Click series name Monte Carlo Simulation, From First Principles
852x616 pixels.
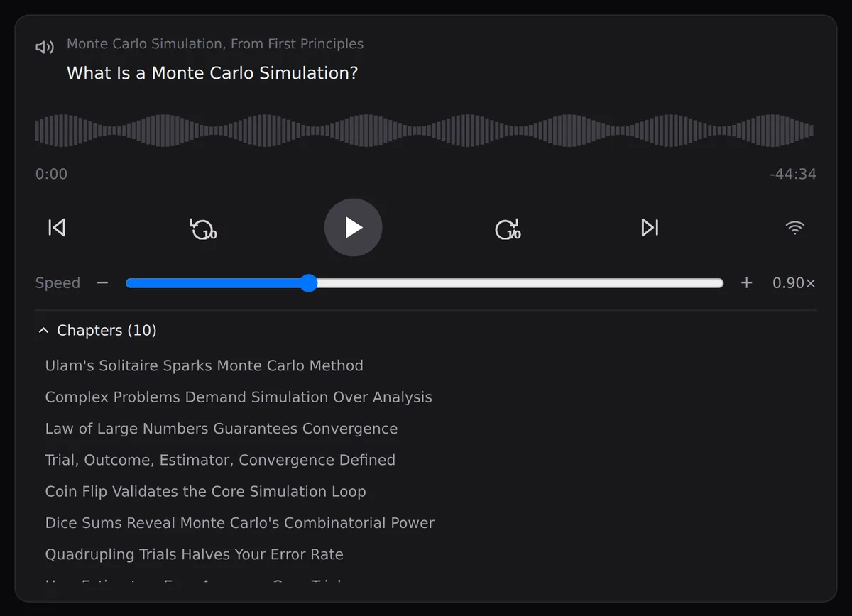(x=215, y=44)
